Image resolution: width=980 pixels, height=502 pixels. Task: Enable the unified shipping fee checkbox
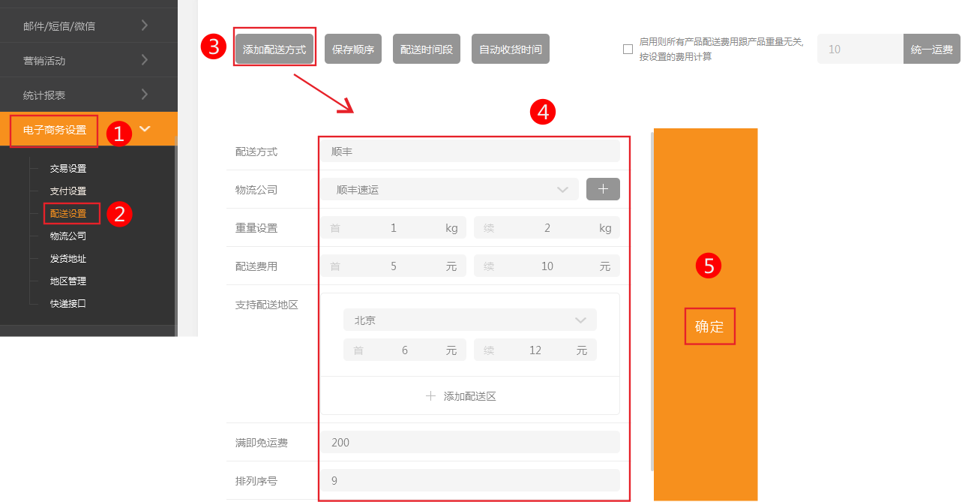pyautogui.click(x=628, y=50)
